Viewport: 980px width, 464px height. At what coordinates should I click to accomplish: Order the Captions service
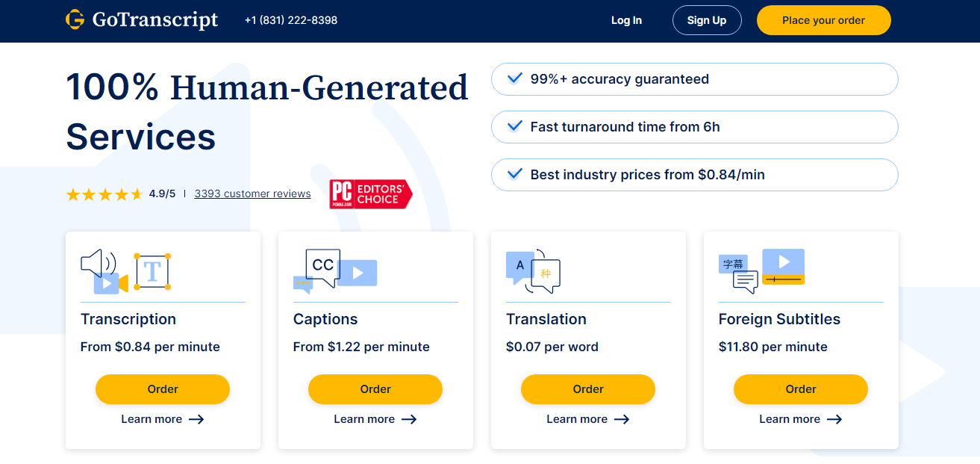[375, 389]
